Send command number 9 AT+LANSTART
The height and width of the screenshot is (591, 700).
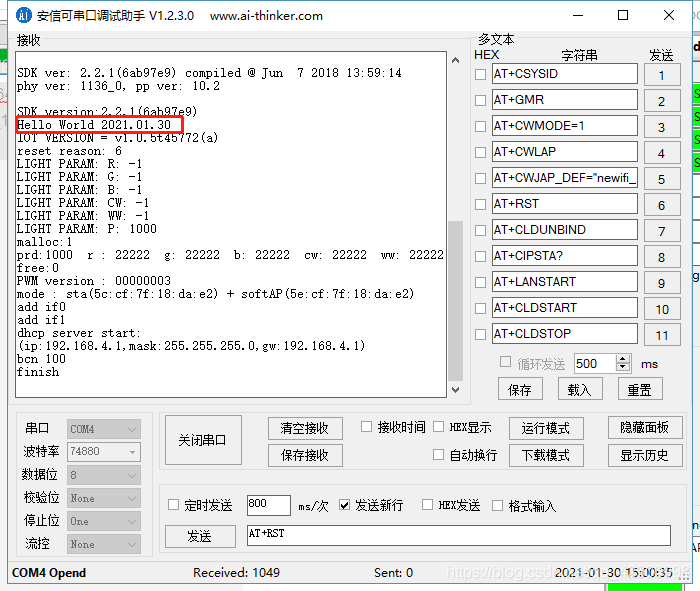pyautogui.click(x=662, y=283)
